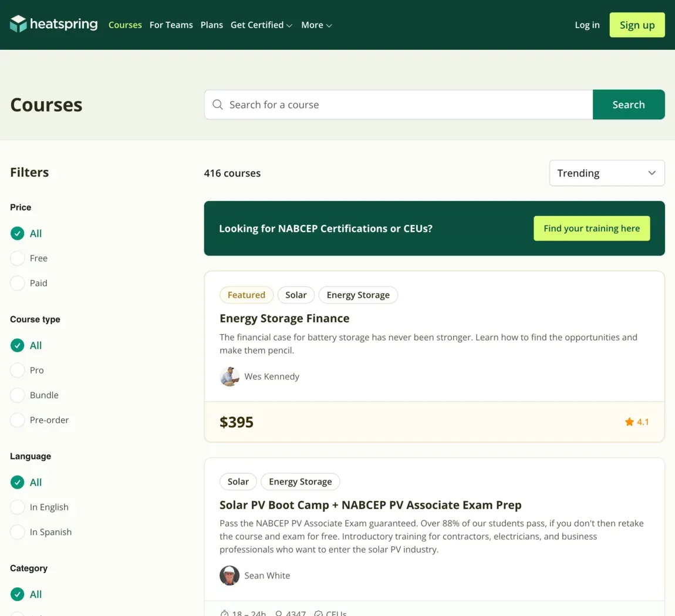The width and height of the screenshot is (675, 616).
Task: Go to the Courses nav item
Action: 125,25
